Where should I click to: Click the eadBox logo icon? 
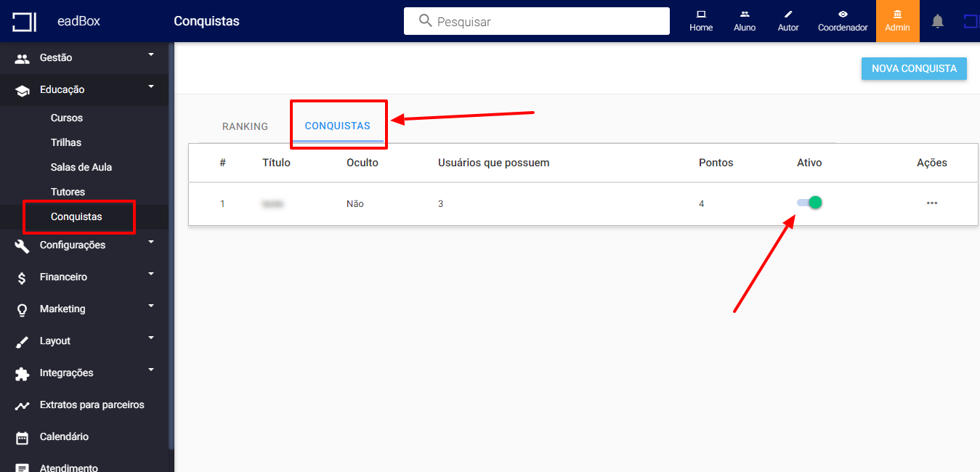tap(24, 21)
